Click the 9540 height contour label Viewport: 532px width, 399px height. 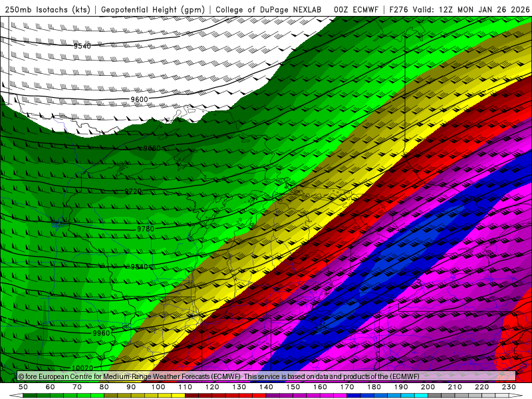[82, 46]
